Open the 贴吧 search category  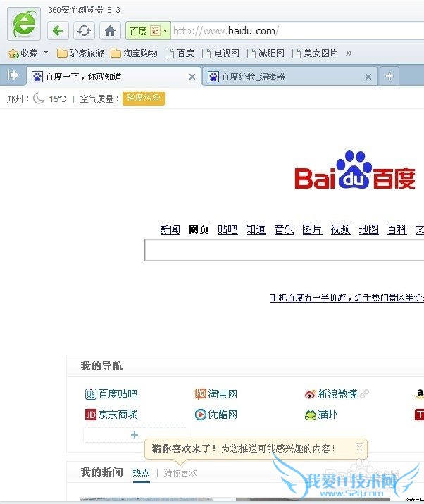pyautogui.click(x=227, y=229)
